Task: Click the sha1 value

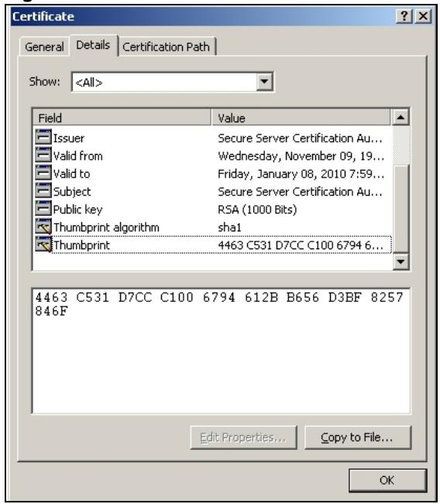Action: [x=229, y=228]
